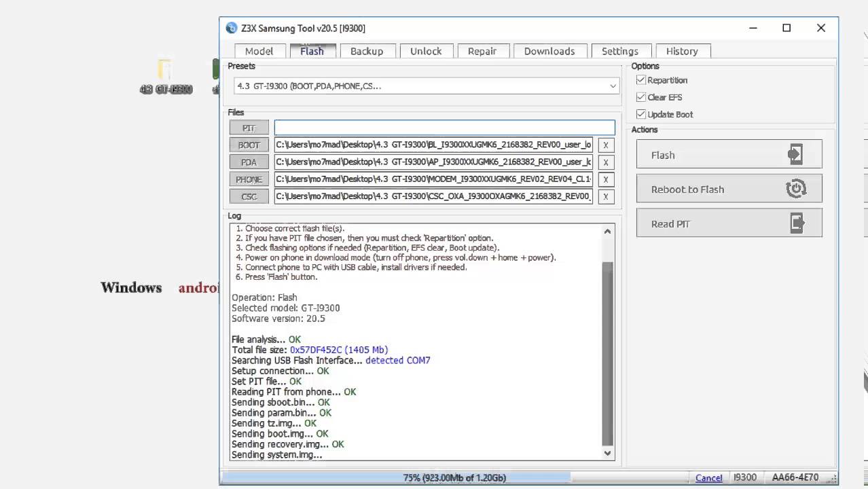Click 'Sending recovery.img... OK' log line
Image resolution: width=868 pixels, height=489 pixels.
(x=288, y=444)
